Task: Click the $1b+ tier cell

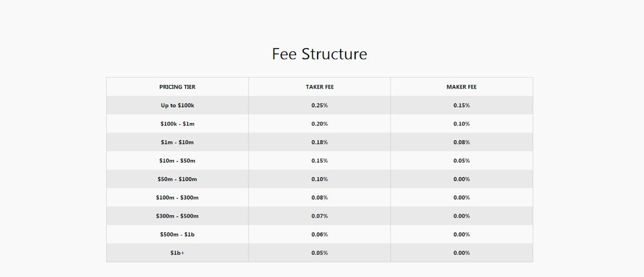Action: 178,253
